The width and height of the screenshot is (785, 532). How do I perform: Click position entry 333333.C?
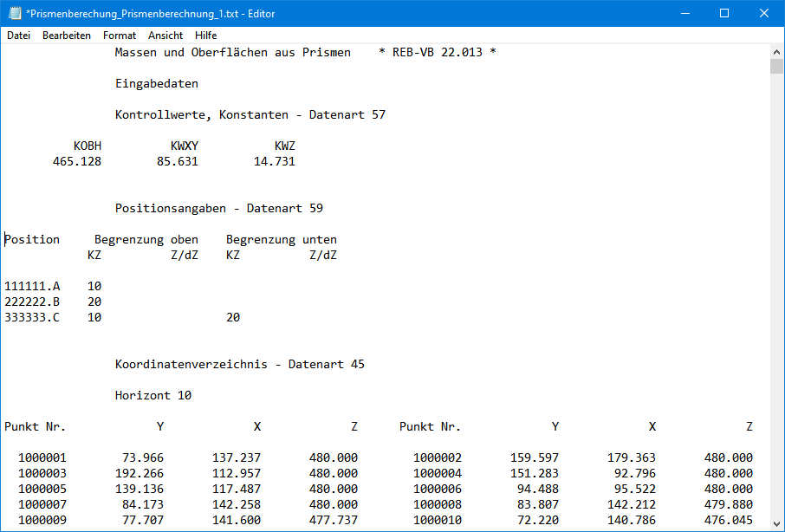[32, 318]
